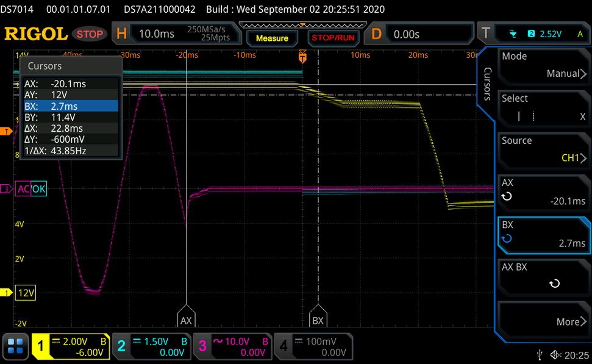Expand the More menu entry

pyautogui.click(x=544, y=318)
